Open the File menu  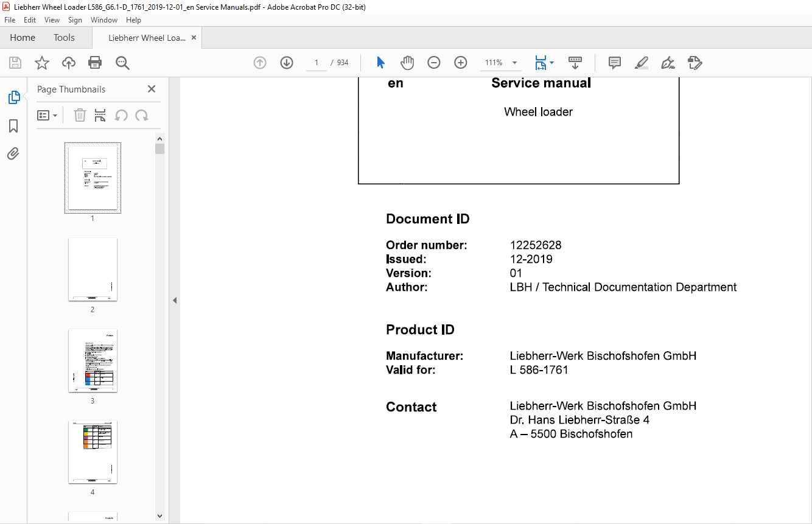pos(9,20)
